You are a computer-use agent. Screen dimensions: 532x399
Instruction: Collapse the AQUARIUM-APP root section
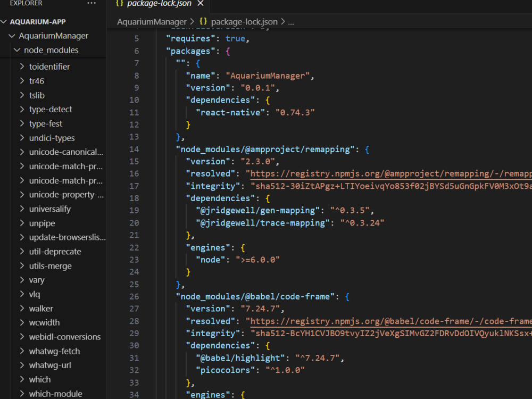click(4, 22)
